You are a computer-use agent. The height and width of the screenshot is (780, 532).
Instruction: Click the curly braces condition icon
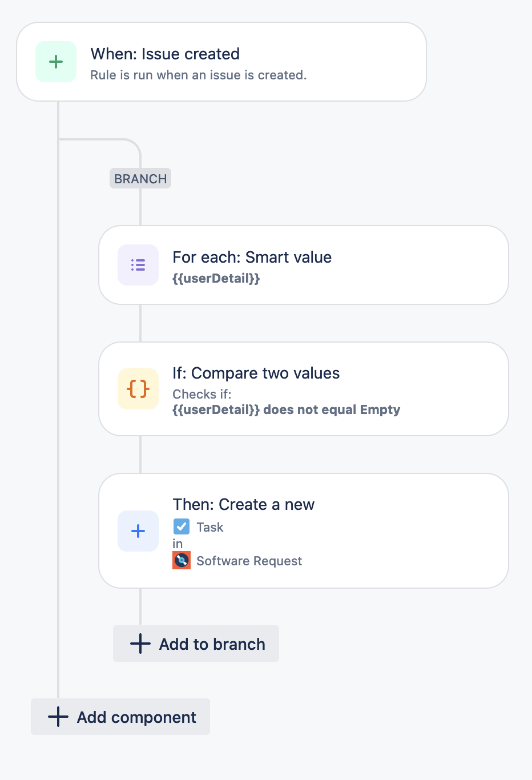[x=138, y=389]
